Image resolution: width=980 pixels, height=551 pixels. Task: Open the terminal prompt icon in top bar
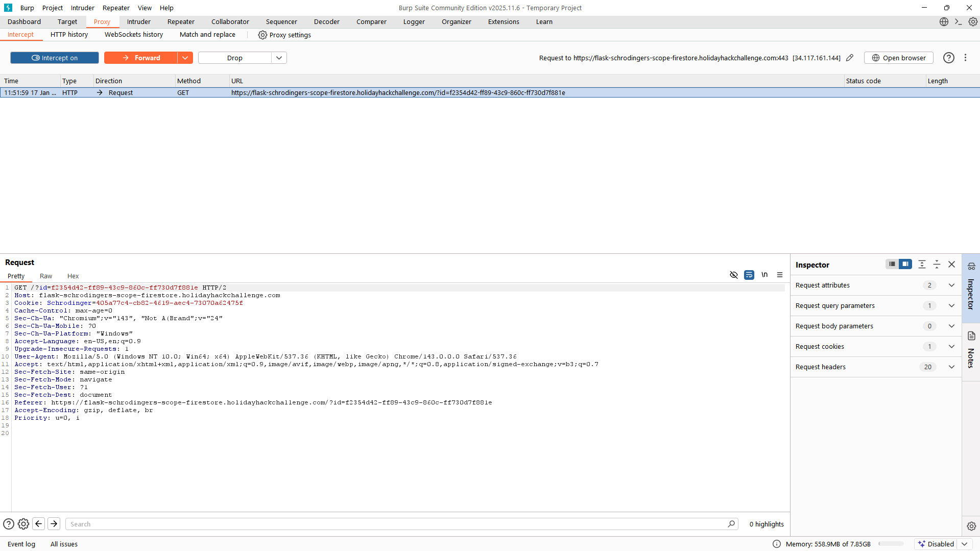point(959,22)
